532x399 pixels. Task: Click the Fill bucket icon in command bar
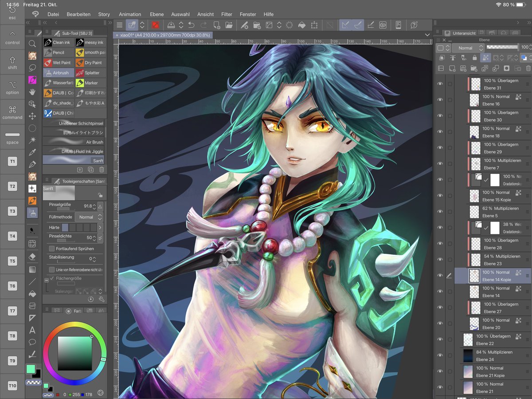(x=301, y=25)
